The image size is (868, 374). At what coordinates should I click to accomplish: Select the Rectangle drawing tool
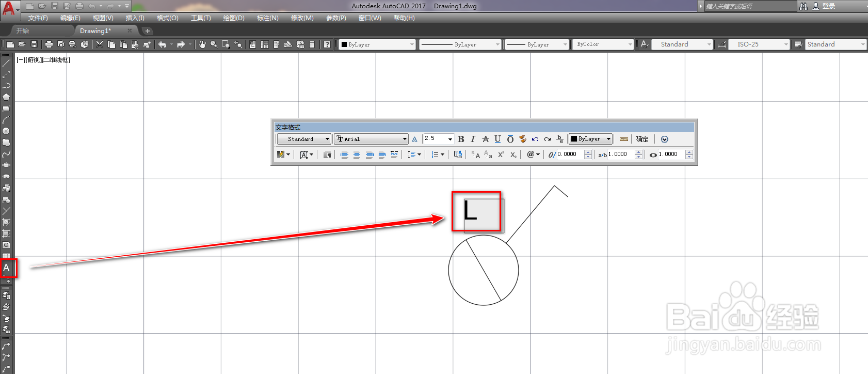6,108
